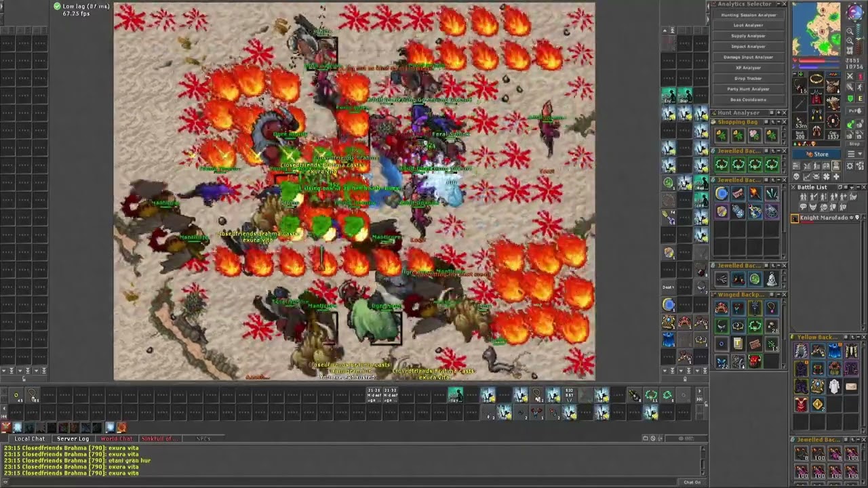Toggle PvP mode button
Image resolution: width=868 pixels, height=488 pixels.
click(854, 111)
